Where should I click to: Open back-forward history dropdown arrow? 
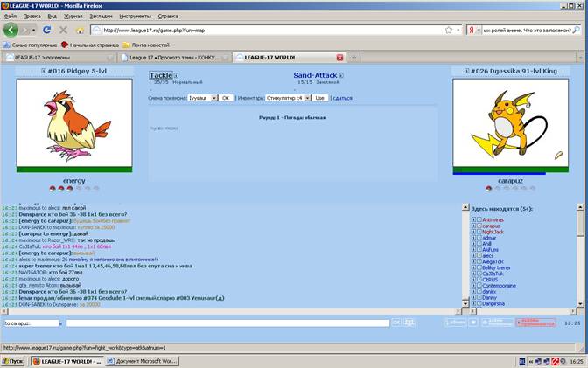click(x=34, y=30)
